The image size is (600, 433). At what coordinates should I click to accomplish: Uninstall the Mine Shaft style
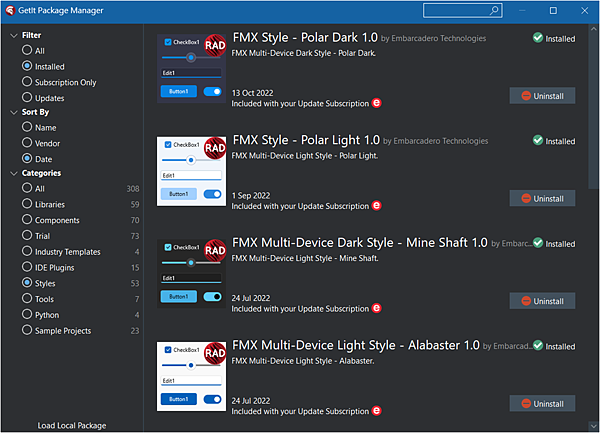coord(542,301)
